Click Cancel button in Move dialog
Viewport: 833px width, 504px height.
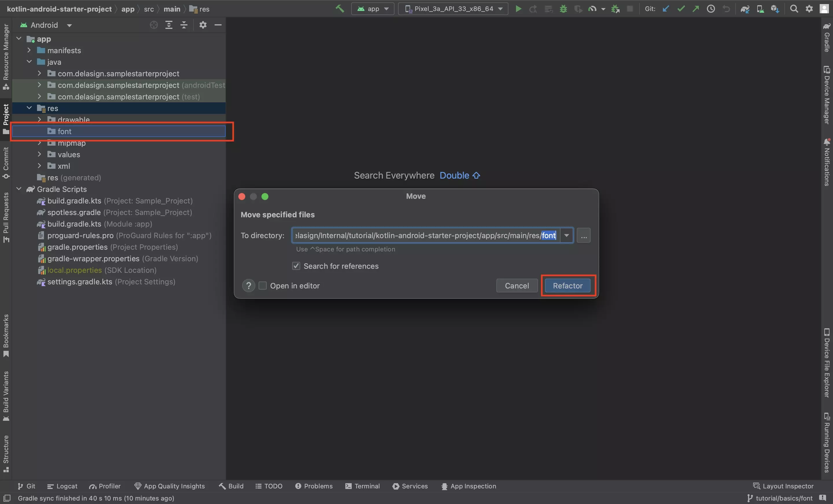pos(517,286)
